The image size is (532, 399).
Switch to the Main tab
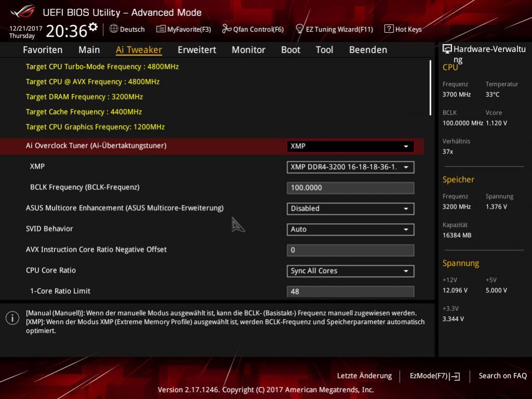click(x=89, y=50)
